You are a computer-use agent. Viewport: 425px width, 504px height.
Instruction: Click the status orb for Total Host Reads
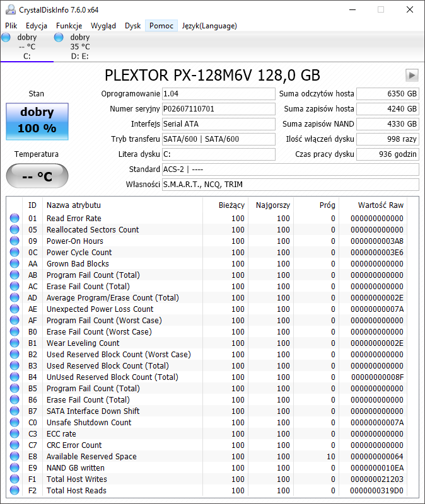[x=15, y=490]
